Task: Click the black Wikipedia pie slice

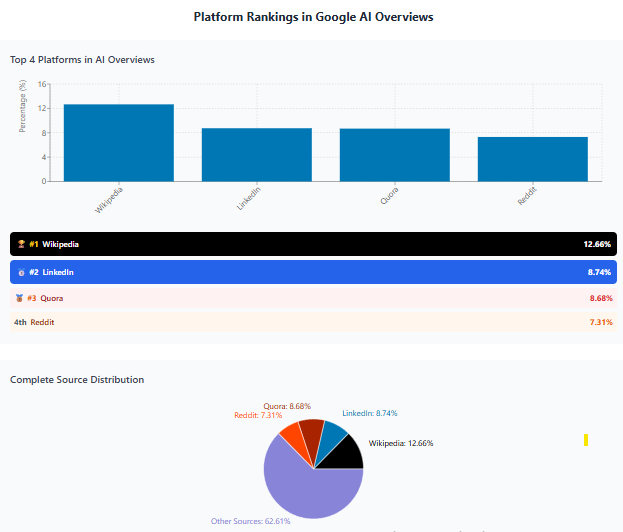Action: pos(345,456)
